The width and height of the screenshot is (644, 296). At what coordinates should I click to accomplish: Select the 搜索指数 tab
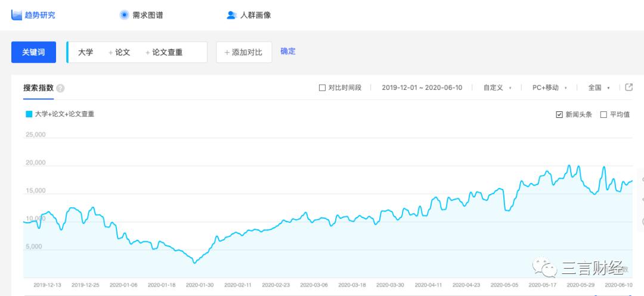[38, 88]
